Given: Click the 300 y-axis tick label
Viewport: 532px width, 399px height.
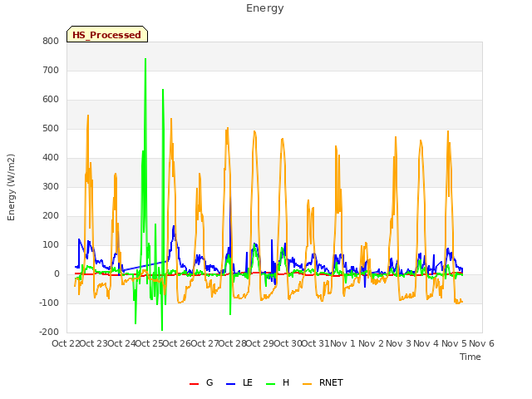Looking at the screenshot, I should [51, 186].
